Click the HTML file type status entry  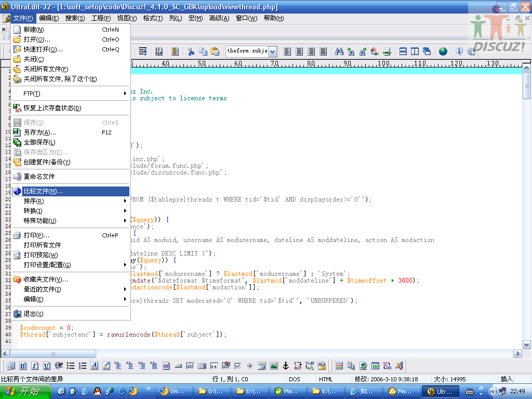click(326, 379)
